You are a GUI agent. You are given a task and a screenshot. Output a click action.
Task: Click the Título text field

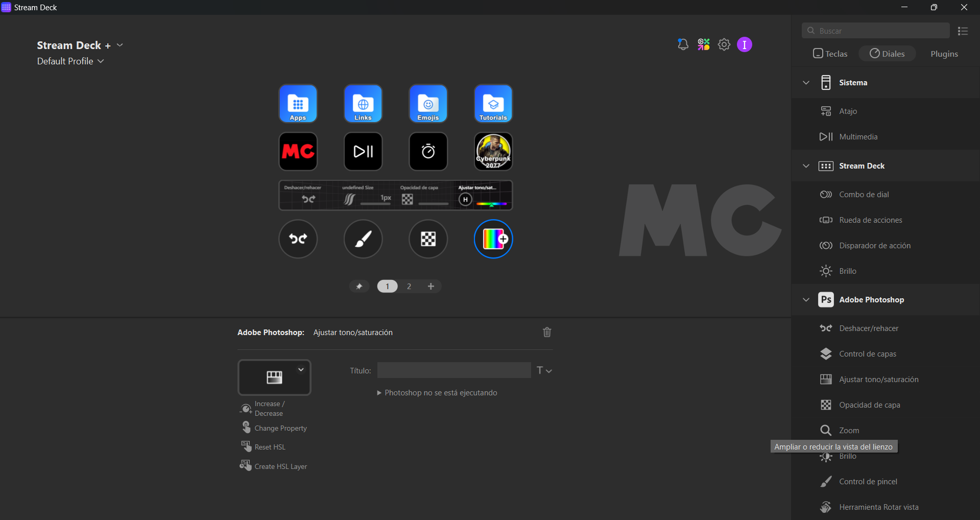pos(453,370)
